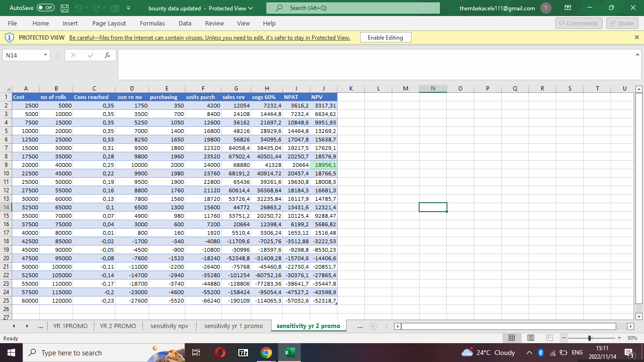Click the zoom slider handle
This screenshot has height=362, width=644.
(x=589, y=338)
